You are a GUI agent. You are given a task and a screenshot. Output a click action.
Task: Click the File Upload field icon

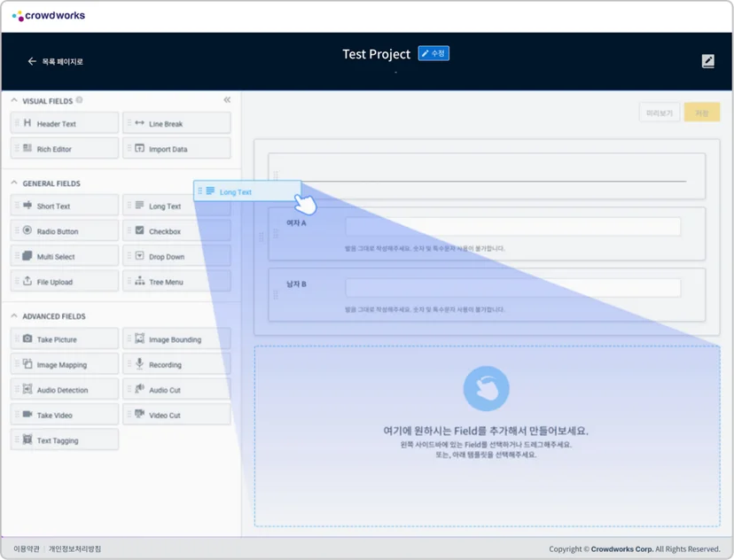(x=27, y=281)
